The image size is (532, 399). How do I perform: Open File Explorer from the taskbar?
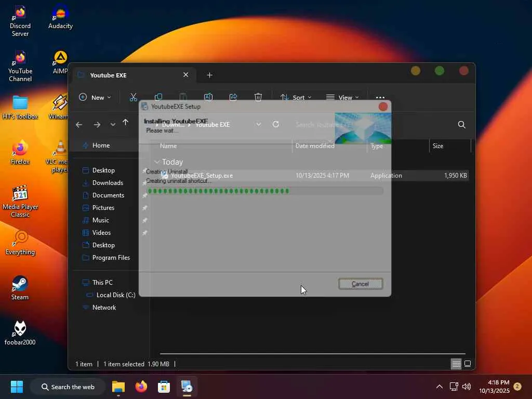coord(118,387)
